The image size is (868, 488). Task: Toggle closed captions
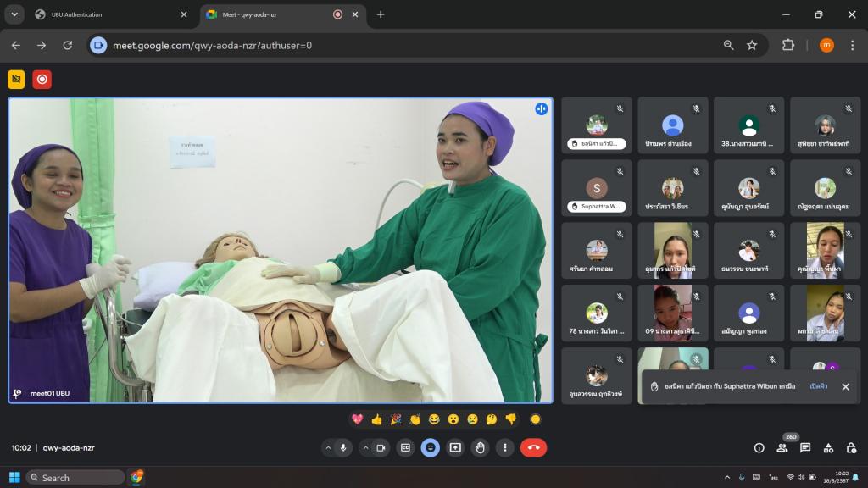pos(405,447)
